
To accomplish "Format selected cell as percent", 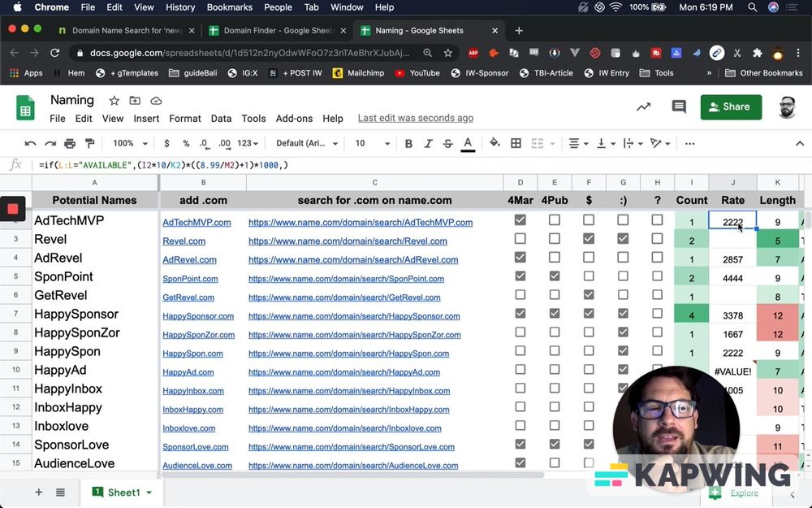I will coord(186,143).
